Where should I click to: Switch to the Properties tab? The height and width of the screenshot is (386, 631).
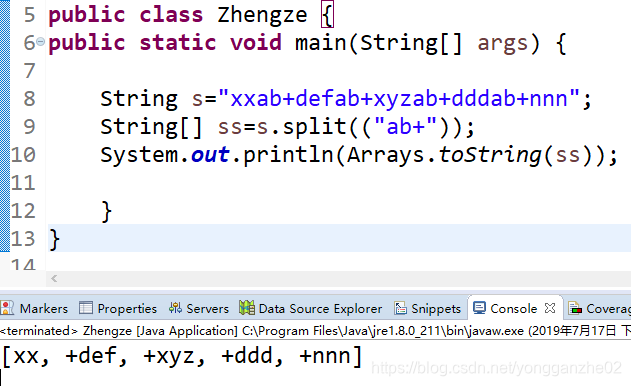(127, 309)
